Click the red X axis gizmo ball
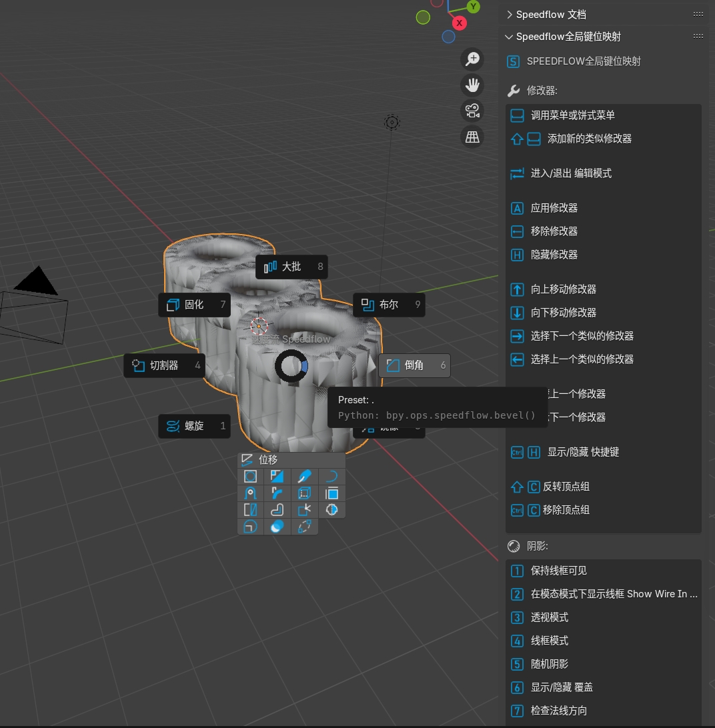Image resolution: width=715 pixels, height=728 pixels. point(459,23)
